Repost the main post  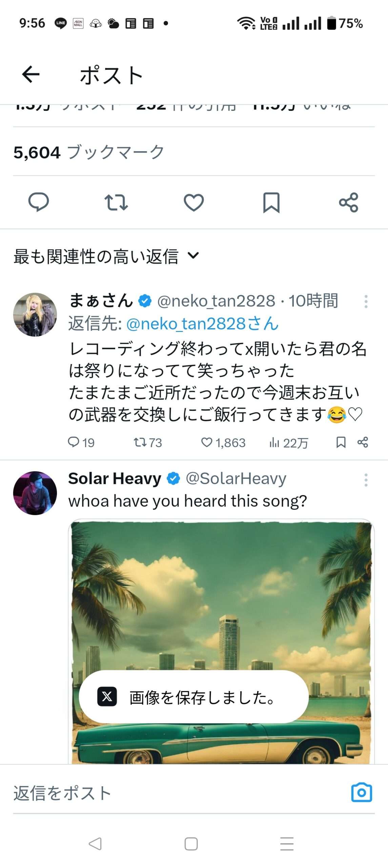pyautogui.click(x=116, y=202)
